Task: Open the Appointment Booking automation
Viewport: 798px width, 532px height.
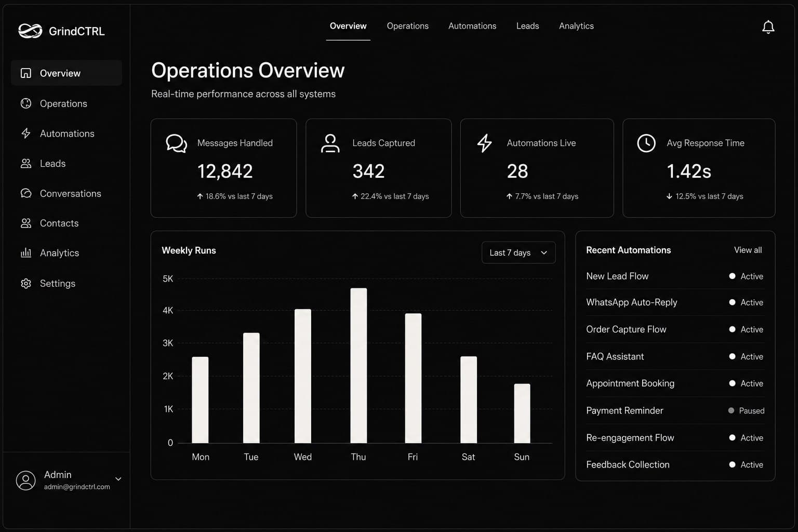Action: [x=675, y=383]
